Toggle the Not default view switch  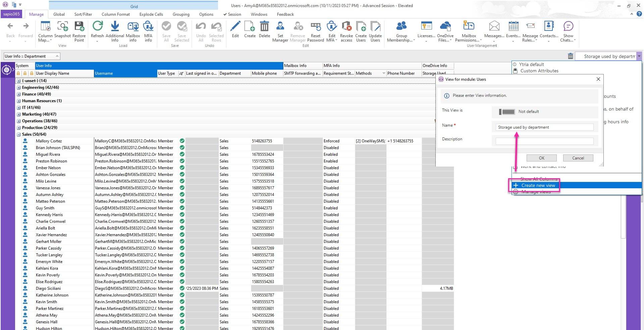(506, 112)
